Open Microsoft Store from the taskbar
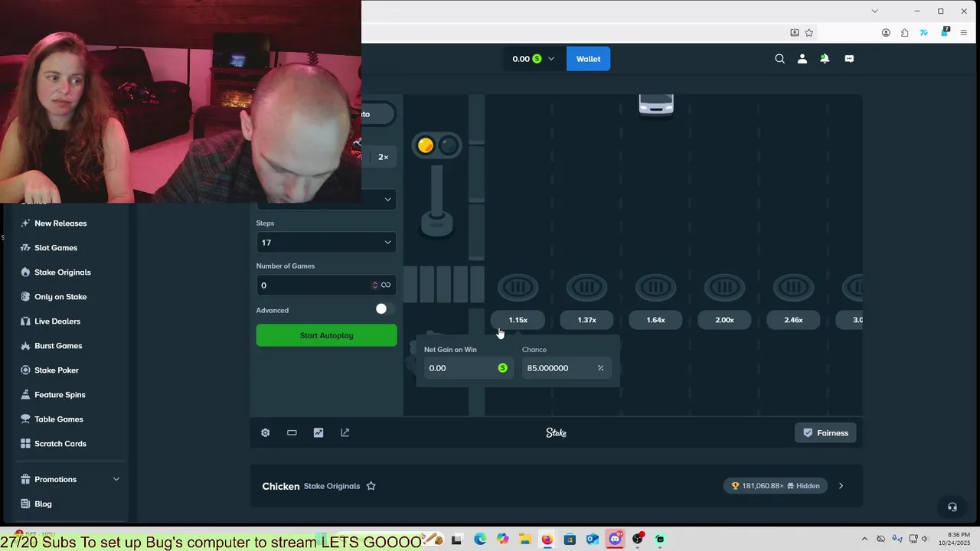 (x=570, y=540)
